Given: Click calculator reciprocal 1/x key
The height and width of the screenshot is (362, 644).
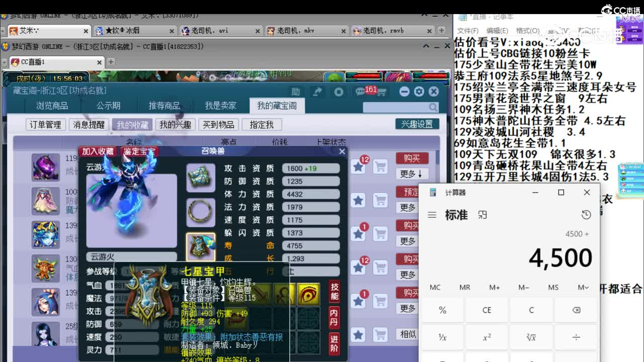Looking at the screenshot, I should pyautogui.click(x=443, y=337).
